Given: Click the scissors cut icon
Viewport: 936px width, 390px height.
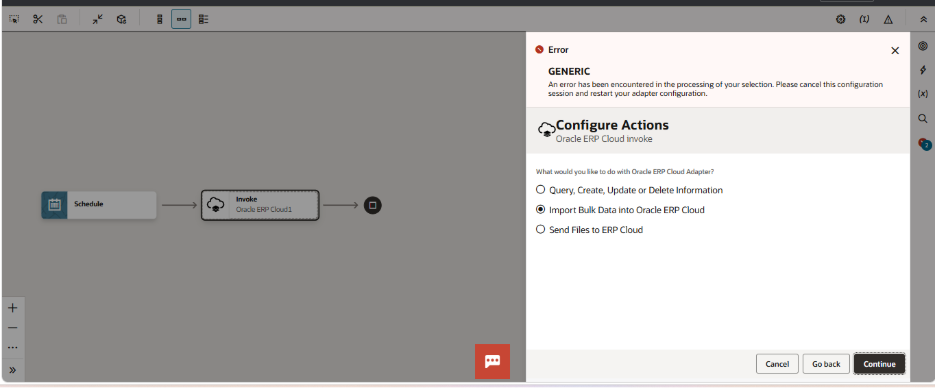Looking at the screenshot, I should [38, 19].
